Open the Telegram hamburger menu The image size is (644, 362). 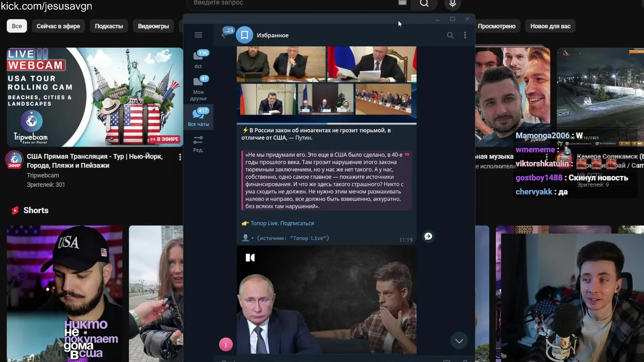(x=198, y=35)
